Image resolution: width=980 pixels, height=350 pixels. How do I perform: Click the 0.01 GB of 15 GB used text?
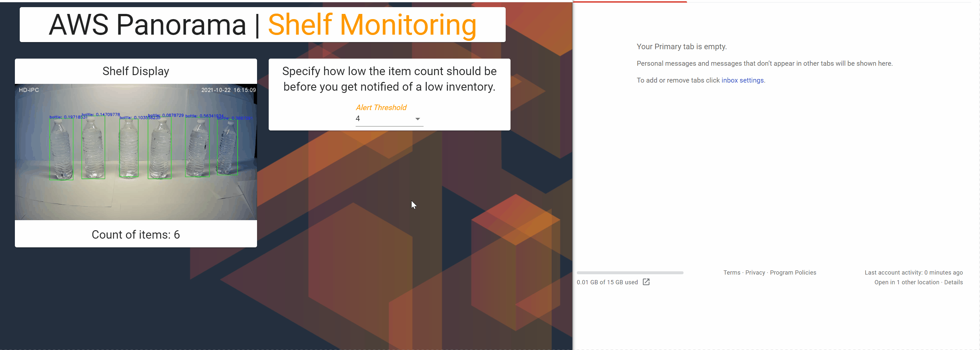[607, 282]
